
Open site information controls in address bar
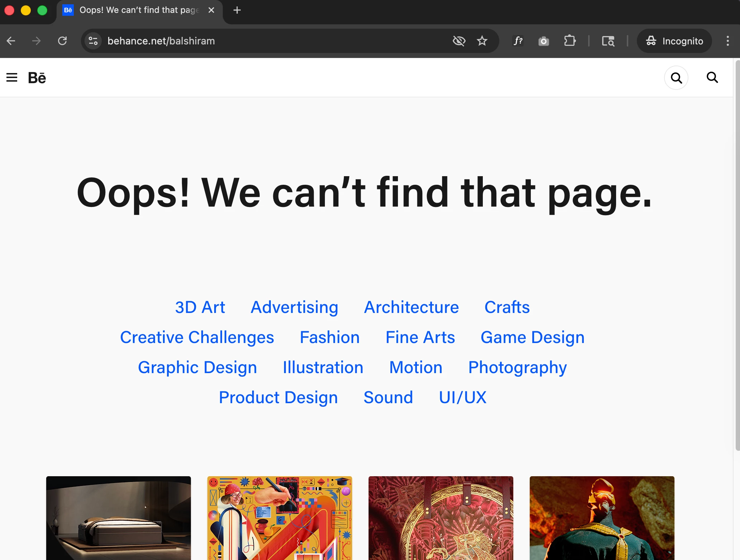(93, 41)
